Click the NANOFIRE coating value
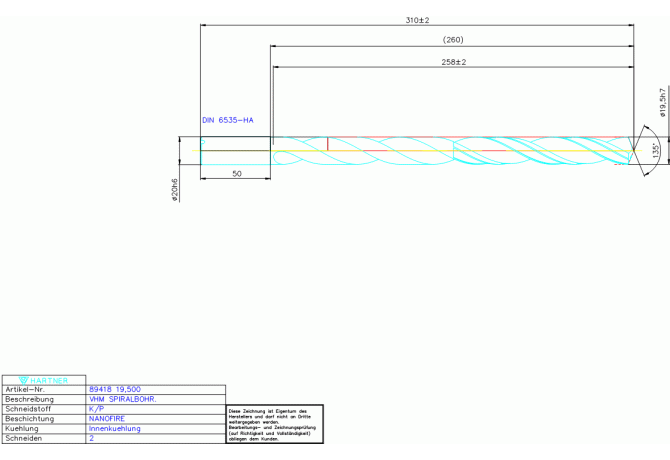The height and width of the screenshot is (460, 670). pyautogui.click(x=107, y=419)
